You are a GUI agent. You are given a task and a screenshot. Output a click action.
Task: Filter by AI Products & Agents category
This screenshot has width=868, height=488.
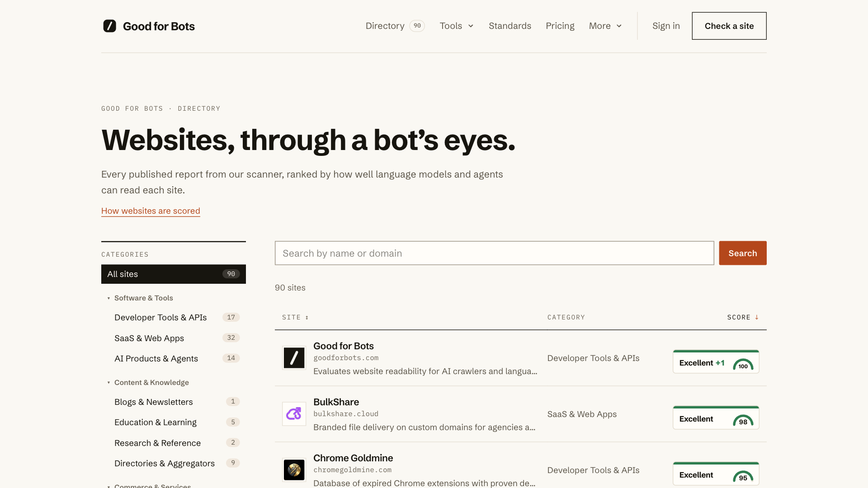[174, 358]
